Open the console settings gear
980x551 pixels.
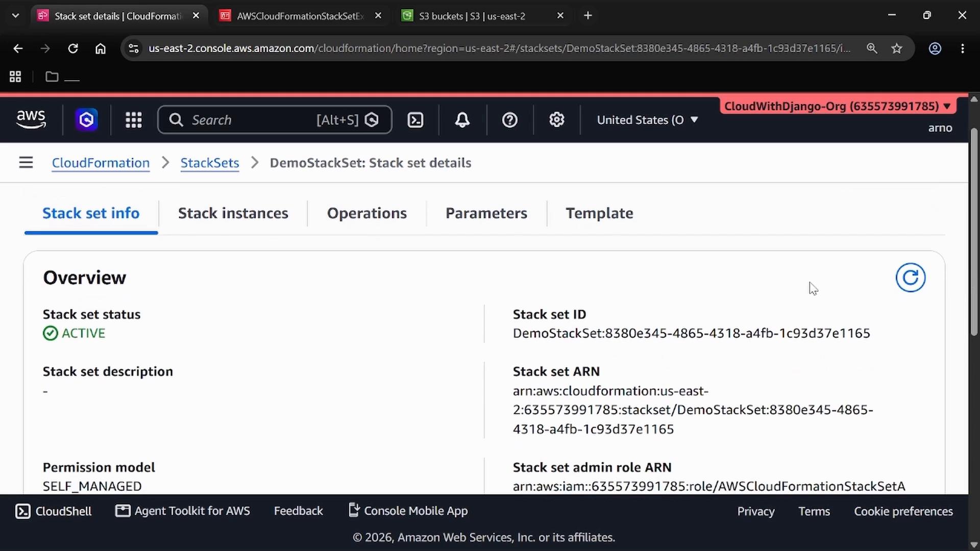pos(556,120)
